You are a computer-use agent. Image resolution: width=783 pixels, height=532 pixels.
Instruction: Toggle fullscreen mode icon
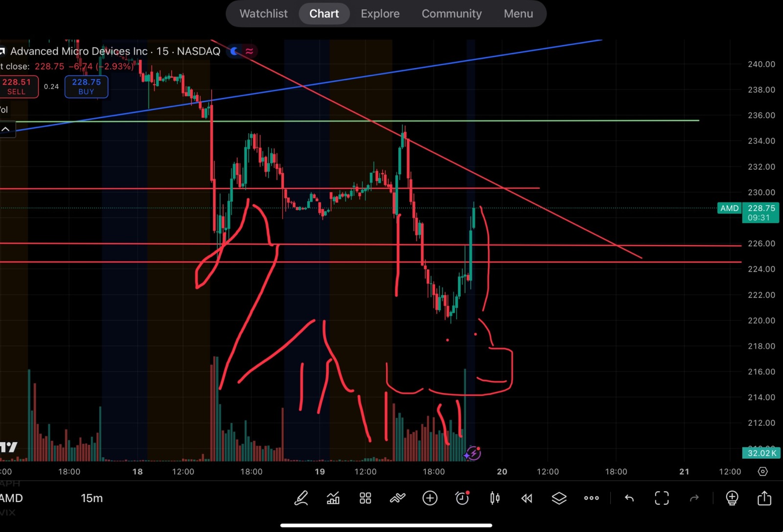pos(662,498)
